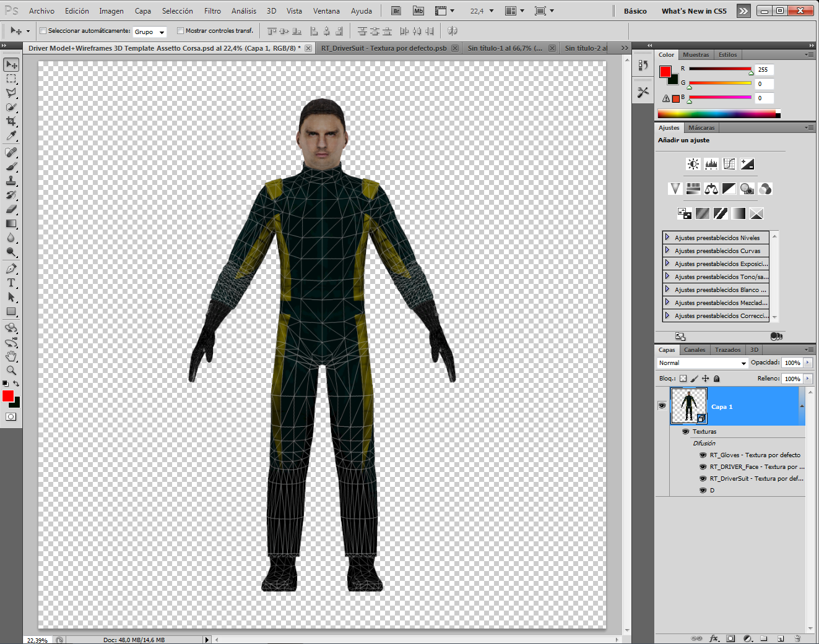Select the Zoom tool
This screenshot has height=644, width=819.
coord(11,371)
